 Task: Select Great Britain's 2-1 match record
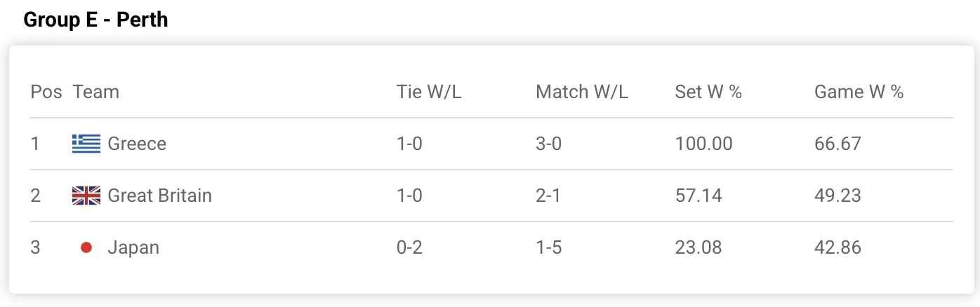548,196
